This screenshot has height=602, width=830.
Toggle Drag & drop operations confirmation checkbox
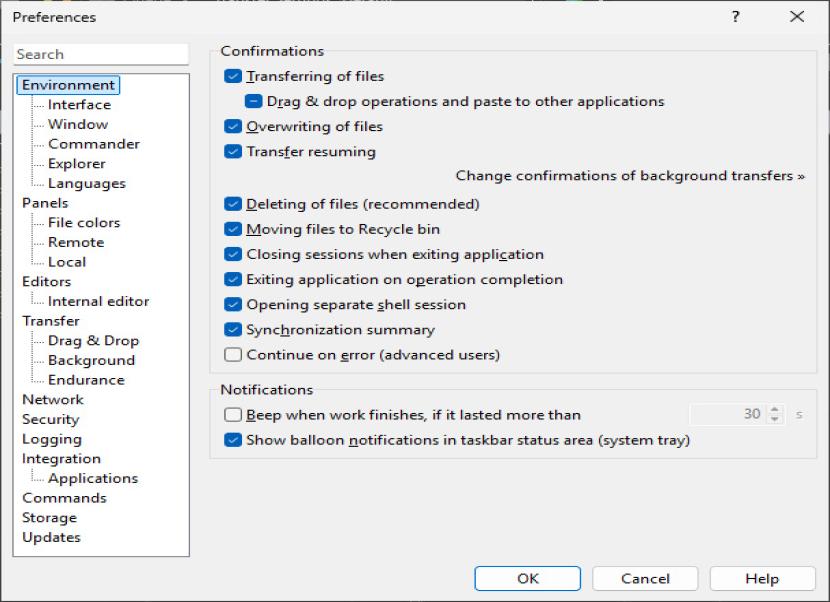[x=254, y=101]
